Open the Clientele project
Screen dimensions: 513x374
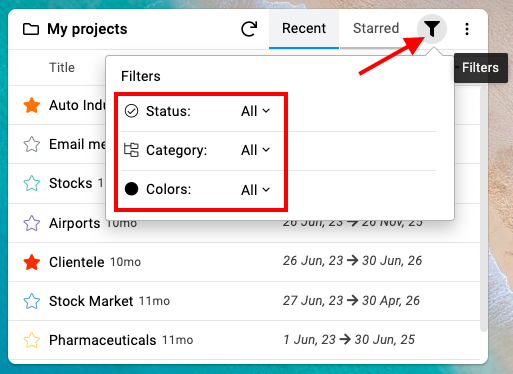tap(77, 262)
